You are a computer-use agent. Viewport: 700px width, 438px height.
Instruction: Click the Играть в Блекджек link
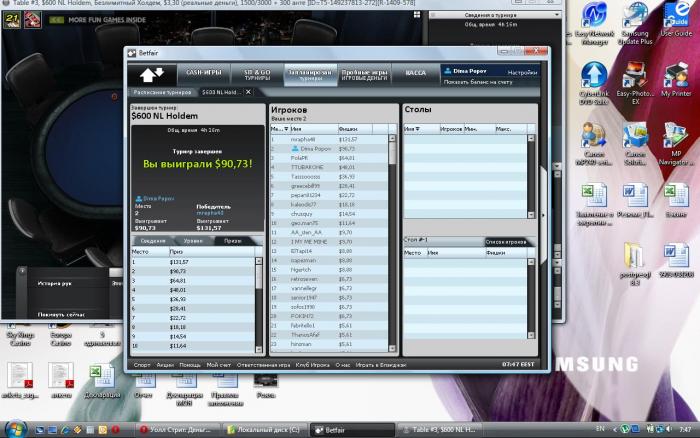click(x=381, y=365)
